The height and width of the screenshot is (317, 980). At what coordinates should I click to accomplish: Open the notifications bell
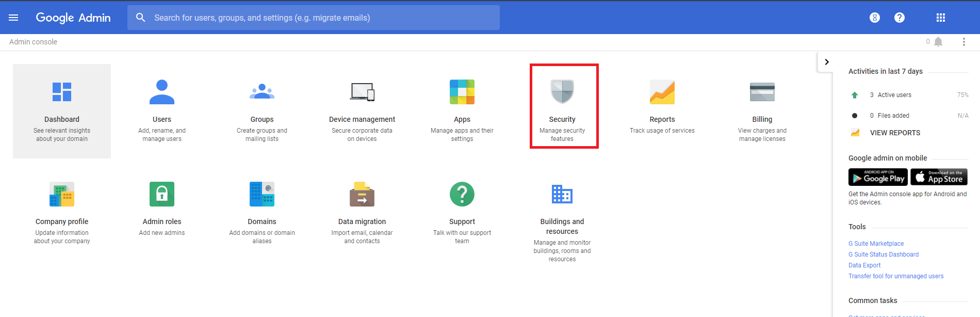(x=938, y=42)
